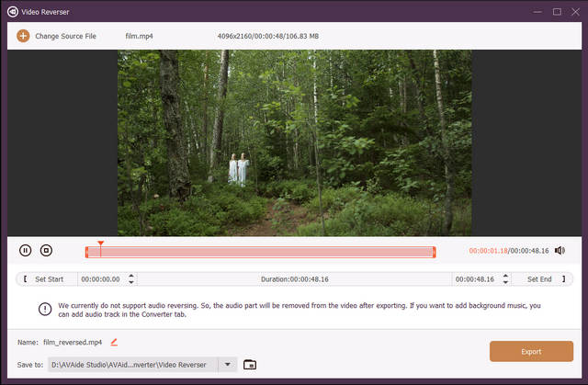Expand the Save to path dropdown
The image size is (588, 385).
(x=228, y=365)
